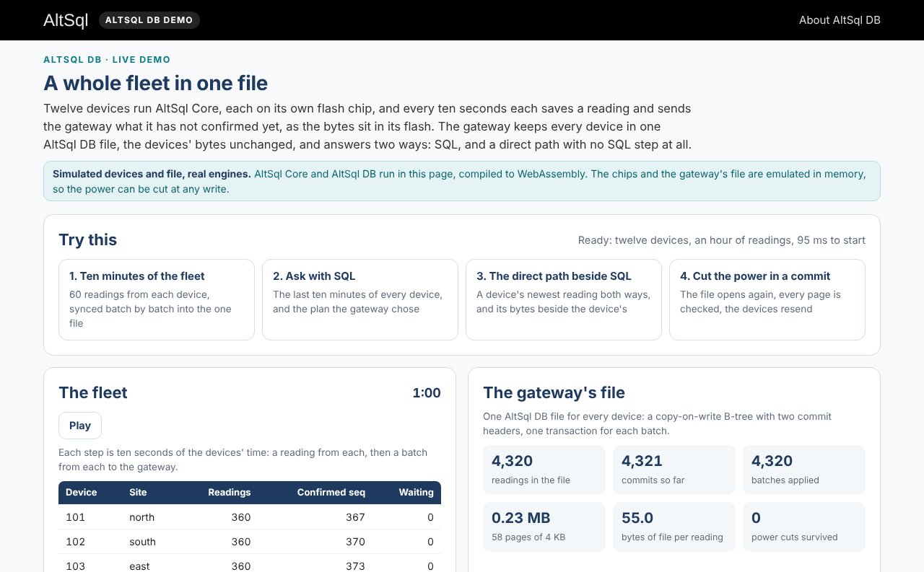924x572 pixels.
Task: Click the 0.23 MB file size card
Action: (x=544, y=527)
